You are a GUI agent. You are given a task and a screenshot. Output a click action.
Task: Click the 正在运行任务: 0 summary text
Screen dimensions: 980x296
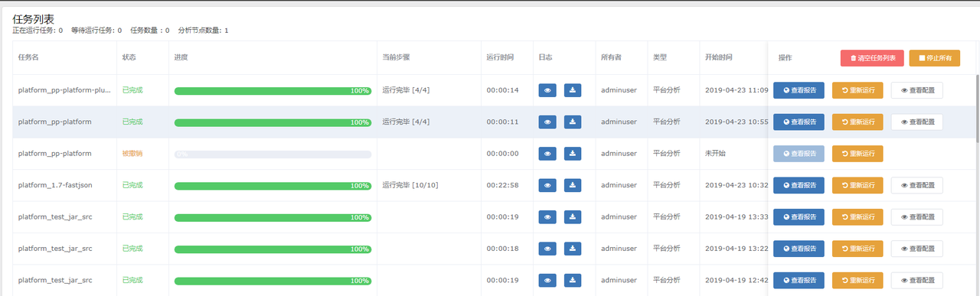[x=38, y=31]
